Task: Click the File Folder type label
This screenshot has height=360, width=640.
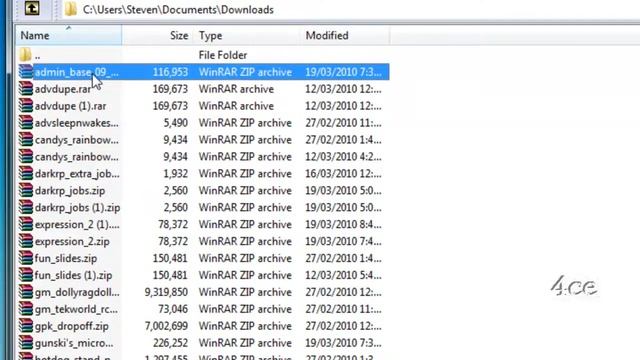Action: pos(223,55)
